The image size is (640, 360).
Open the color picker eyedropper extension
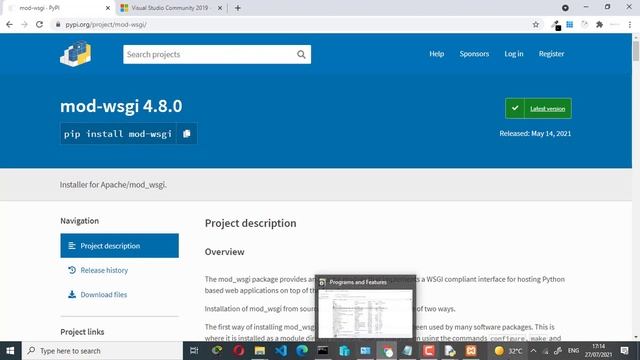tap(556, 25)
